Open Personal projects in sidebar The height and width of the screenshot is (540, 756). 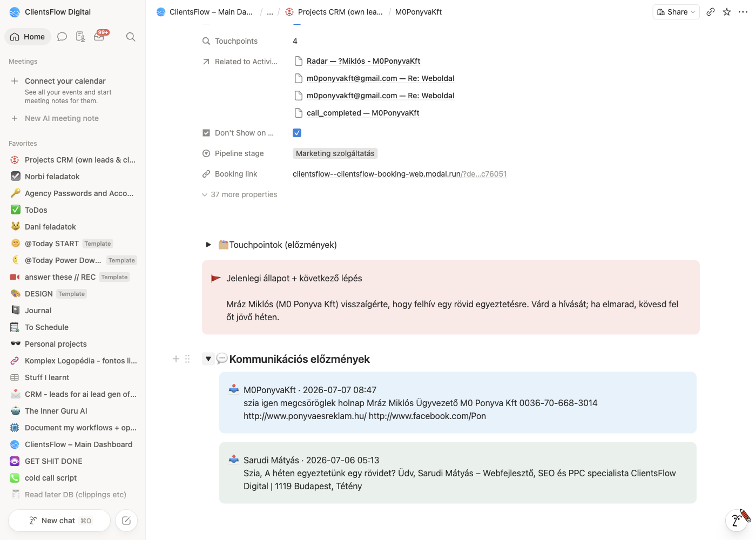[73, 344]
